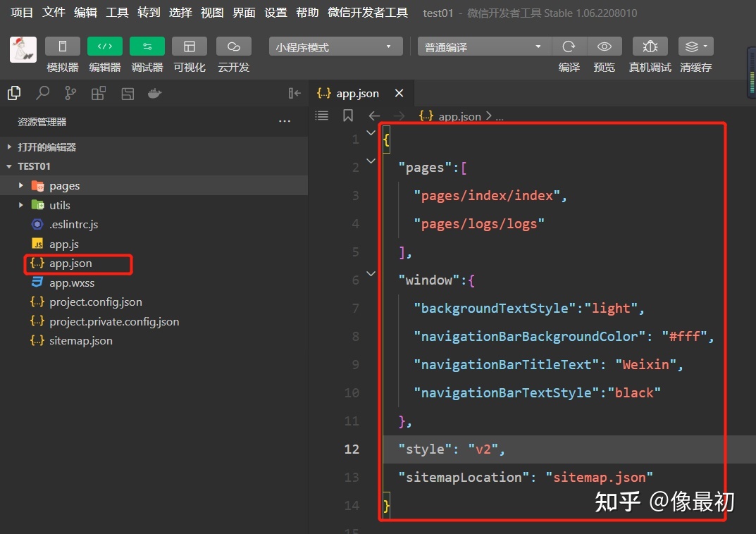Viewport: 756px width, 534px height.
Task: Open app.wxss in the file tree
Action: [x=71, y=283]
